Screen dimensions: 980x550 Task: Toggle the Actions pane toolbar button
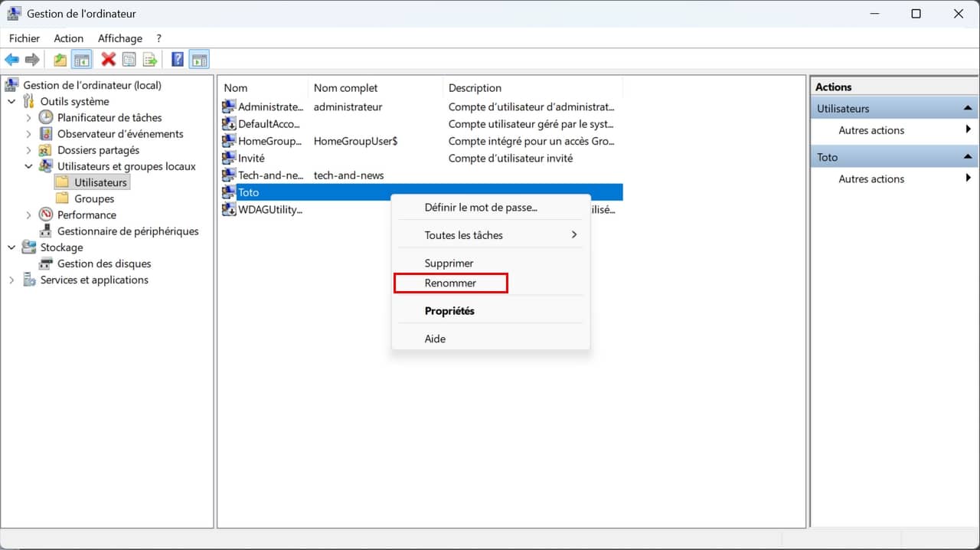[x=199, y=60]
